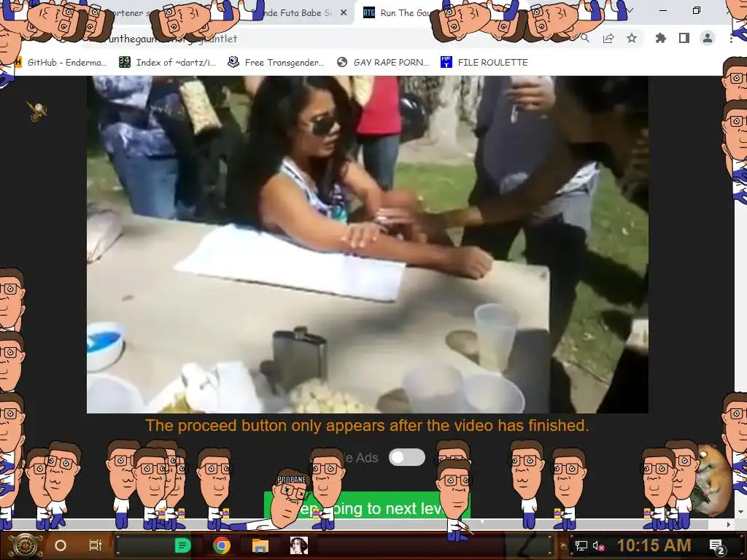The height and width of the screenshot is (560, 747).
Task: Toggle the Ads switch
Action: click(x=407, y=457)
